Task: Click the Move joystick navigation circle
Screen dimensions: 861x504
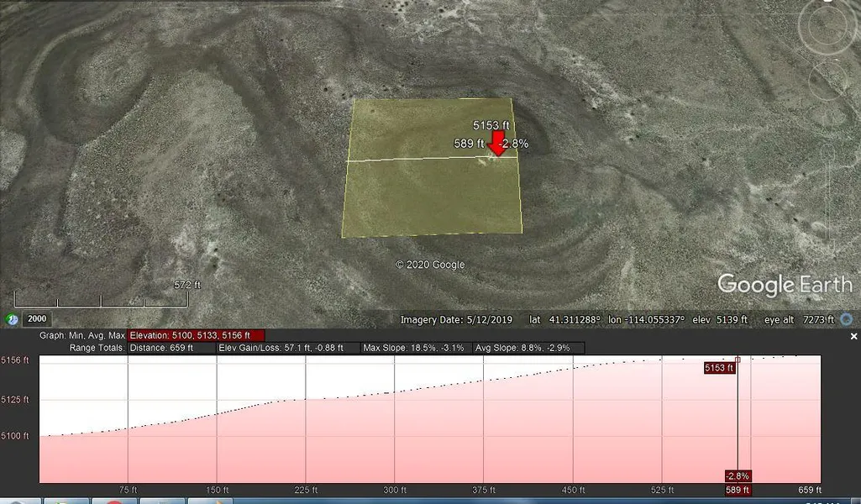Action: tap(828, 81)
